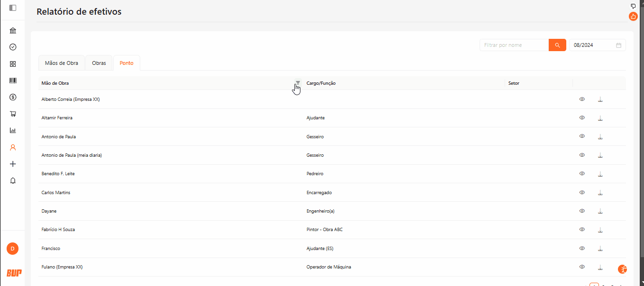Click the checkmark circle sidebar icon

pyautogui.click(x=13, y=47)
